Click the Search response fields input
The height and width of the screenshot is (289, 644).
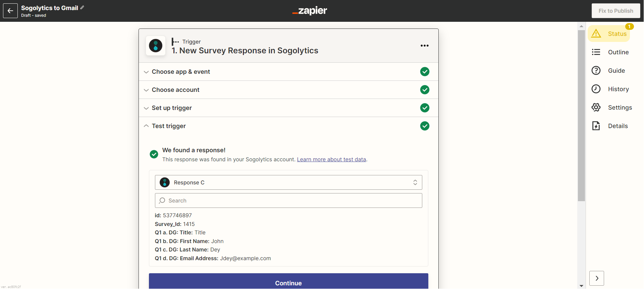coord(288,200)
